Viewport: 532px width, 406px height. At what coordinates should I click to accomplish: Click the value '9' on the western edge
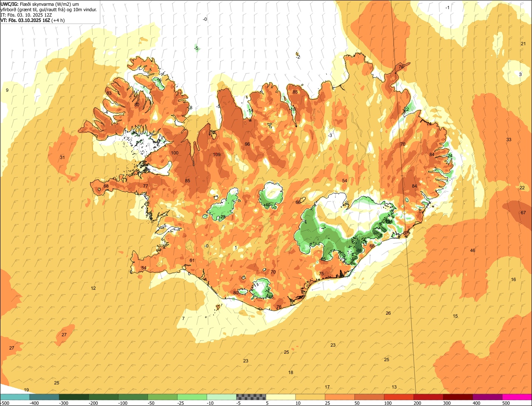coord(7,90)
